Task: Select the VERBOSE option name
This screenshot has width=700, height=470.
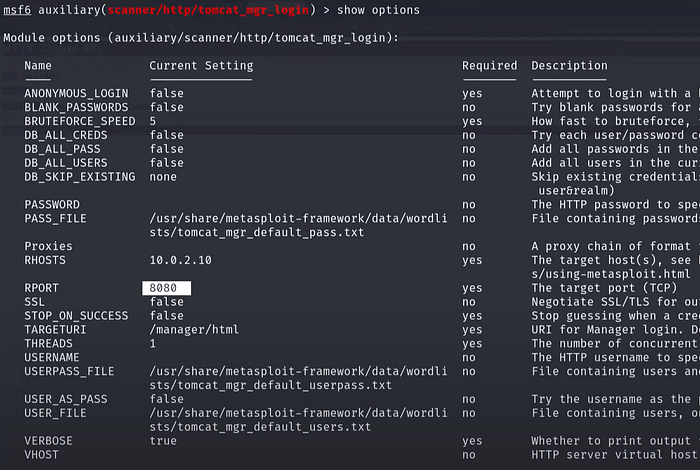Action: (x=48, y=441)
